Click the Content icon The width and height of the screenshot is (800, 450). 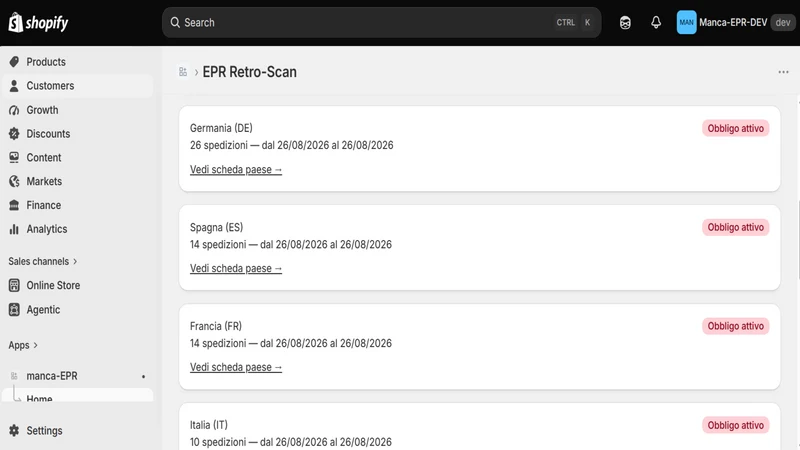(x=14, y=158)
